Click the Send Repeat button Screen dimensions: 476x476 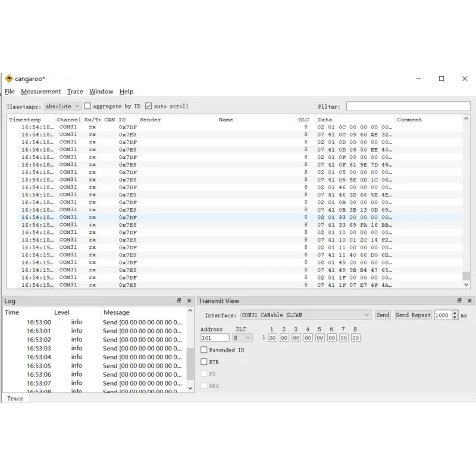coord(413,315)
